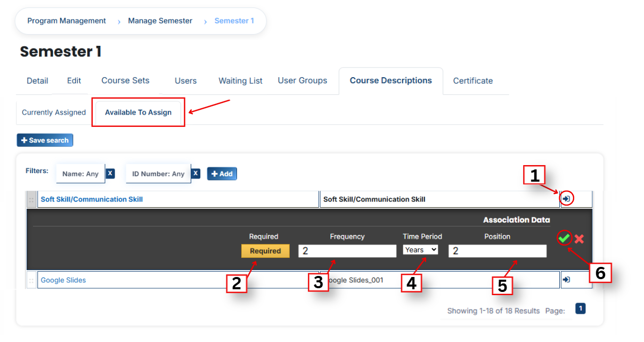Go to the Waiting List tab
The width and height of the screenshot is (644, 342).
point(241,81)
